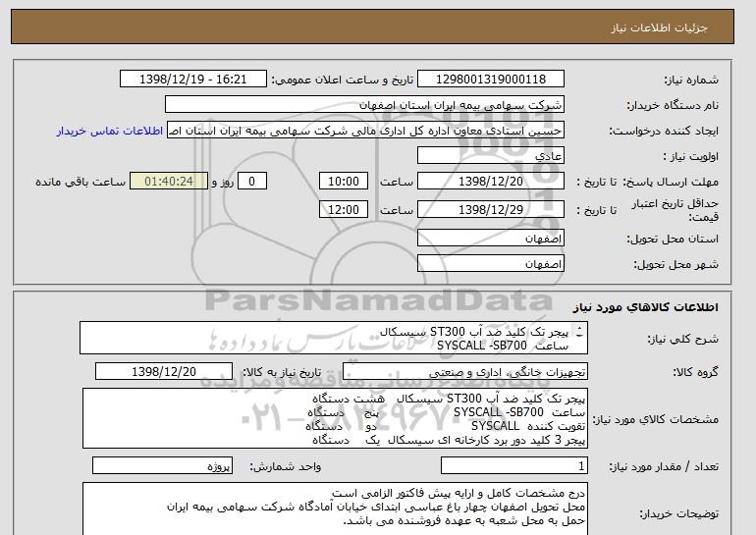Click delivery city field اصفهان
This screenshot has height=535, width=756.
tap(491, 264)
